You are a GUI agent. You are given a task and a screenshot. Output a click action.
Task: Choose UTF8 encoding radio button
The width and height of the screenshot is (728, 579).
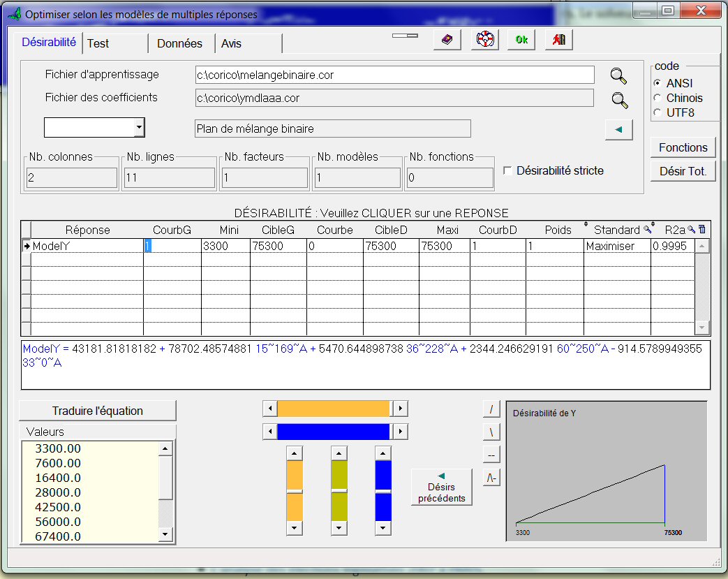click(x=658, y=112)
